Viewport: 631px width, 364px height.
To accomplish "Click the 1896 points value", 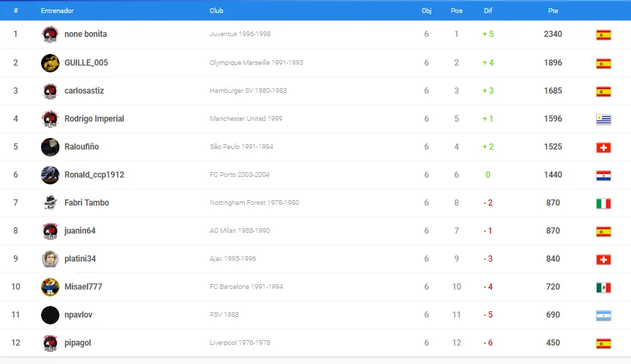I will pyautogui.click(x=553, y=63).
